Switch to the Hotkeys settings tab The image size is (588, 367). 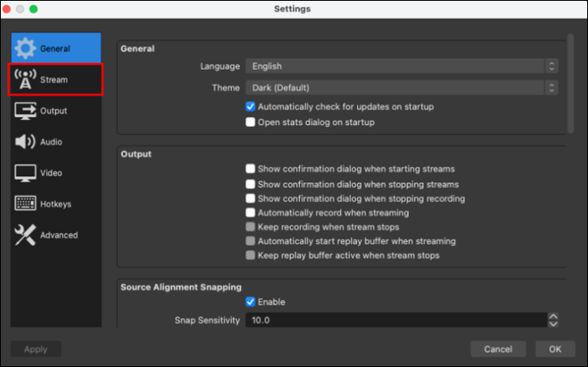pyautogui.click(x=55, y=204)
